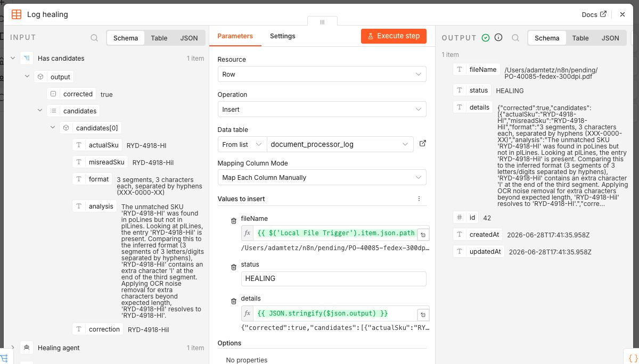Image resolution: width=639 pixels, height=364 pixels.
Task: Click the fx icon of details field
Action: click(x=248, y=313)
